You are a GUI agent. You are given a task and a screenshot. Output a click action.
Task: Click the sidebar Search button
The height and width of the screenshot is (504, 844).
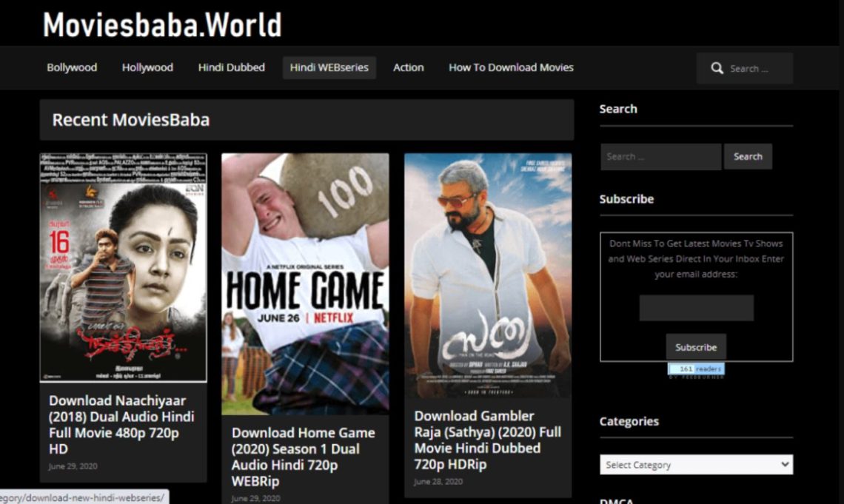tap(748, 156)
